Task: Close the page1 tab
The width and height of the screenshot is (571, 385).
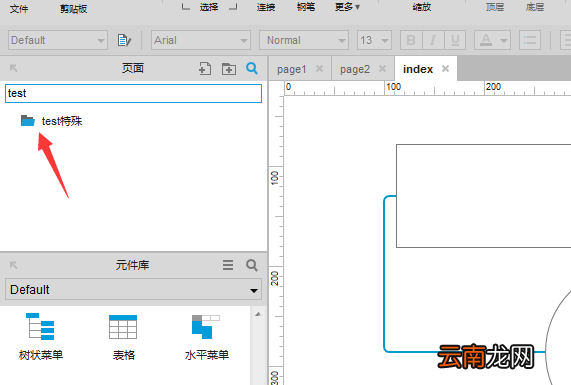Action: [x=319, y=68]
